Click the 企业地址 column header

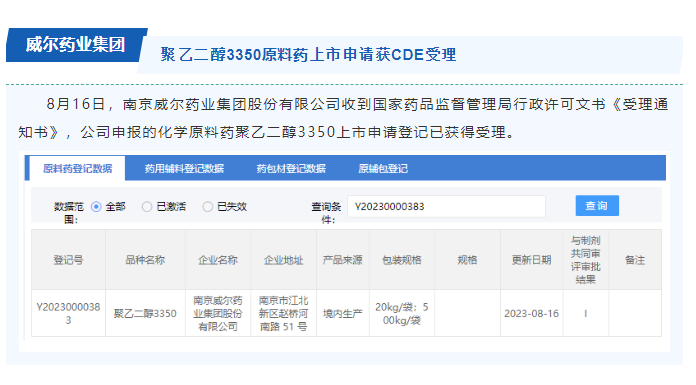pyautogui.click(x=284, y=260)
